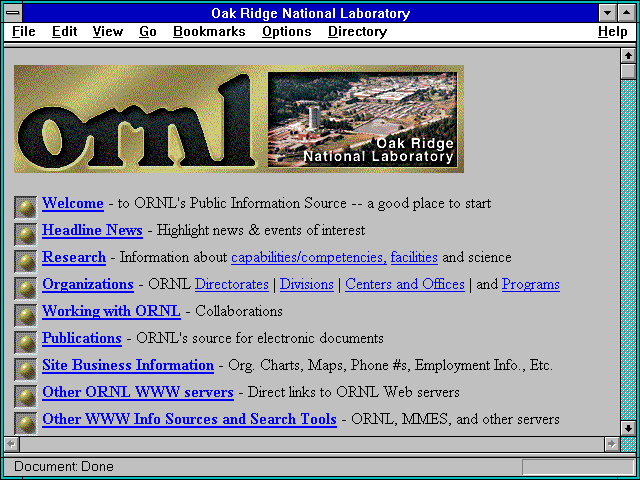Image resolution: width=640 pixels, height=480 pixels.
Task: Follow the Welcome link
Action: pos(73,203)
